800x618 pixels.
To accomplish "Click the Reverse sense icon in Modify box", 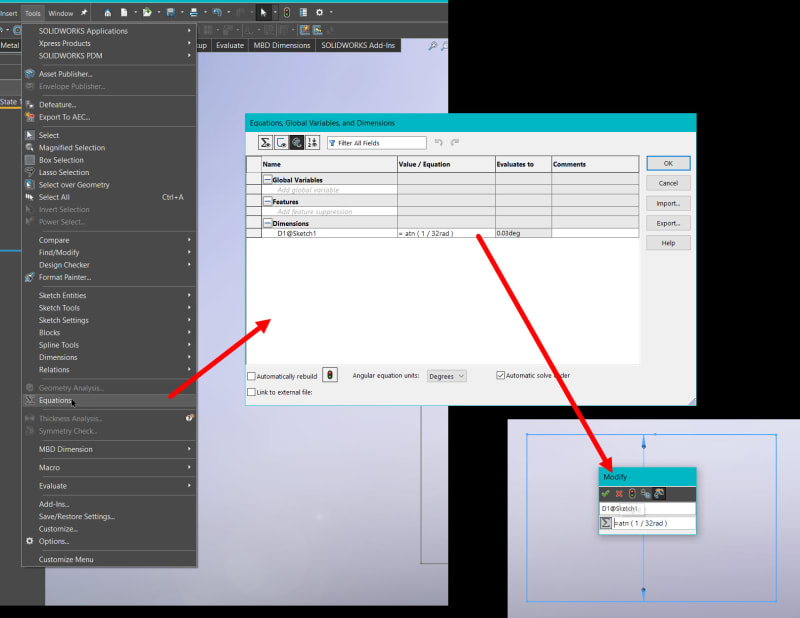I will point(645,493).
